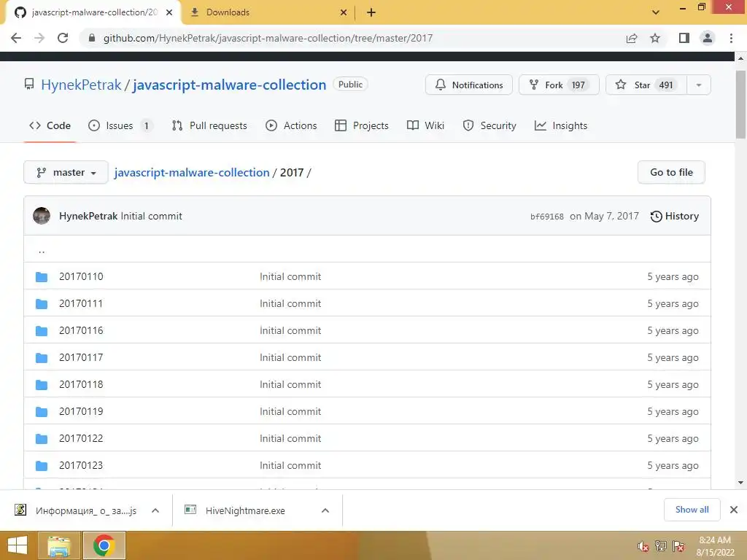This screenshot has width=747, height=560.
Task: Open the Security tab
Action: (489, 125)
